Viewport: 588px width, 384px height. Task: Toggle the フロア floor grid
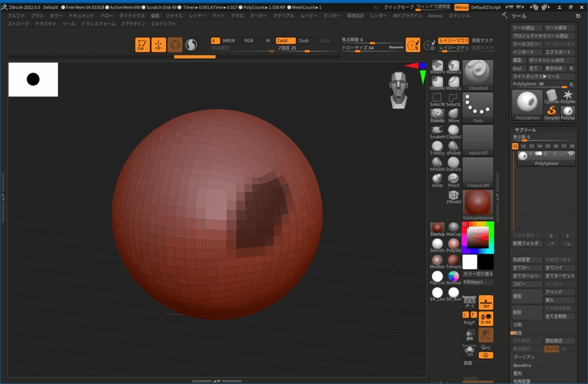tap(487, 302)
